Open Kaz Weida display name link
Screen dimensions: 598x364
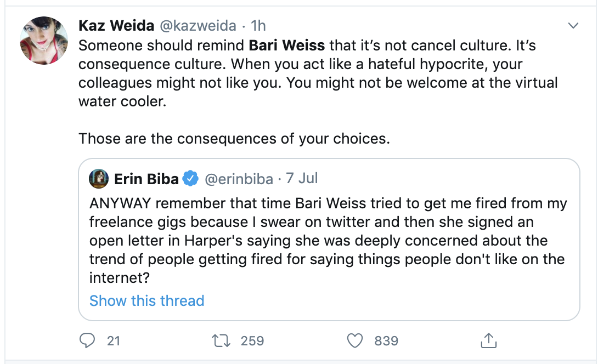tap(116, 25)
